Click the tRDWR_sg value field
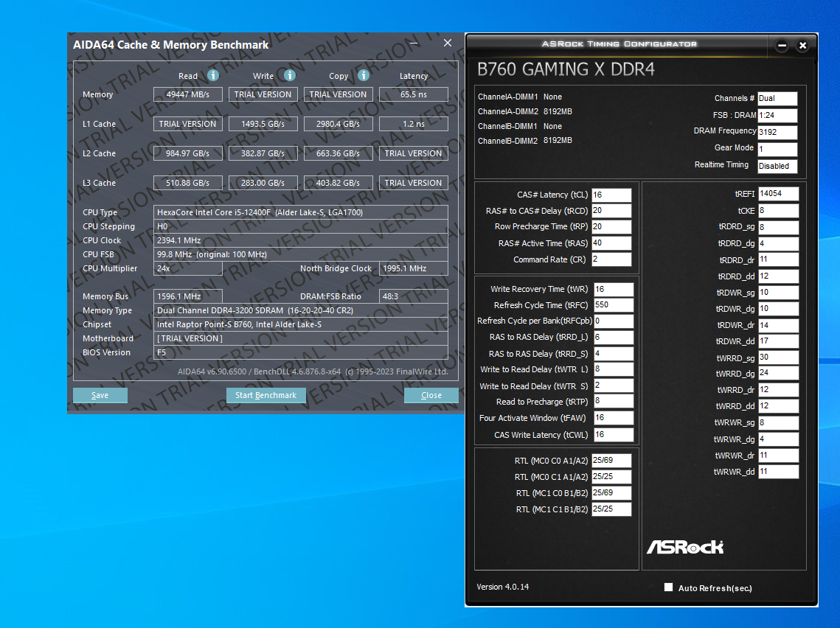This screenshot has height=628, width=840. (x=778, y=293)
